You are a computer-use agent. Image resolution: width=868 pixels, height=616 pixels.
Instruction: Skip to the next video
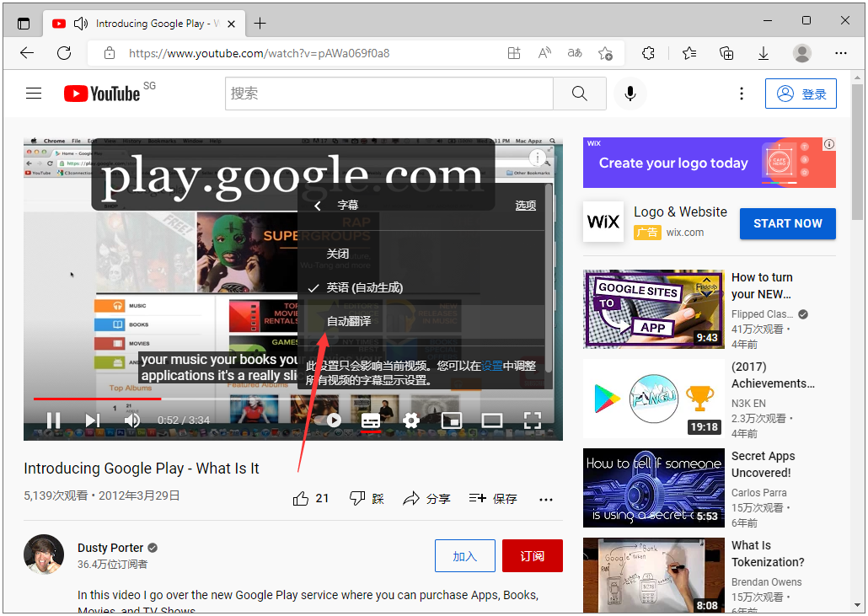pos(93,420)
